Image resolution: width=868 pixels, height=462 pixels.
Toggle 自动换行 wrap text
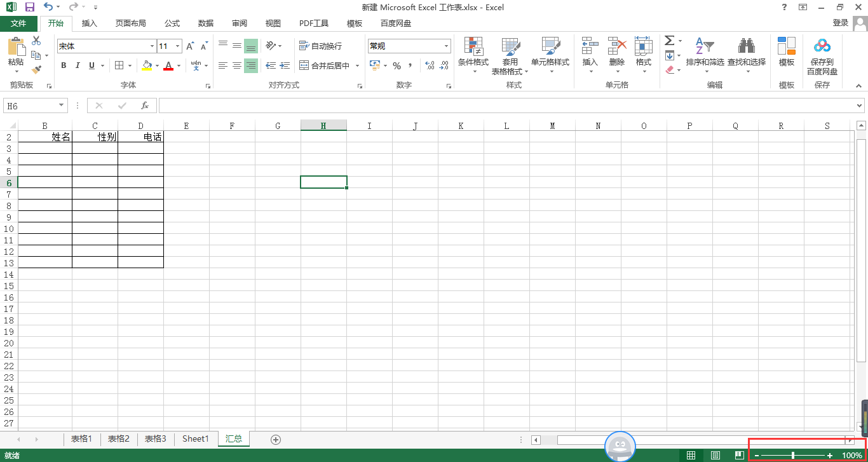point(320,46)
